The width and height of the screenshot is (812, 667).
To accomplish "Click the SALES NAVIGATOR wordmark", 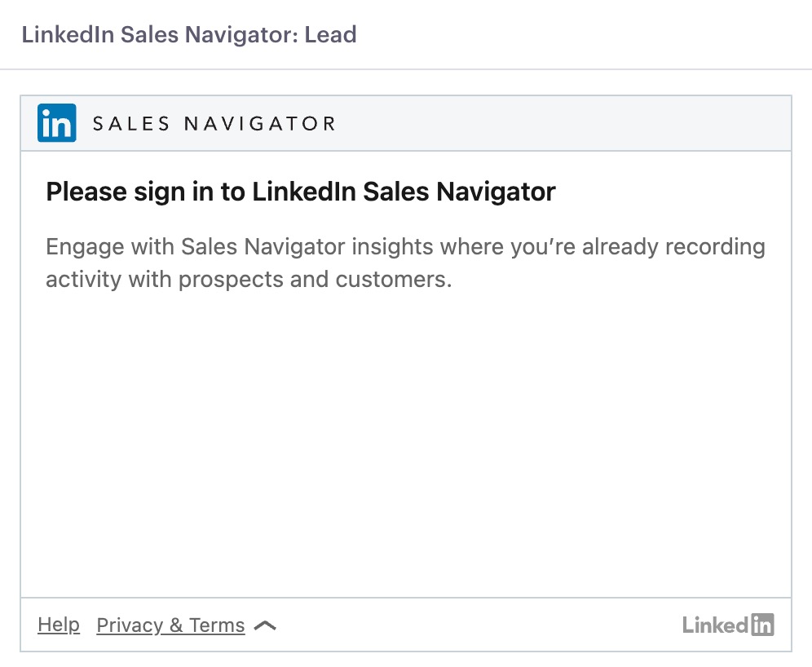I will 214,124.
